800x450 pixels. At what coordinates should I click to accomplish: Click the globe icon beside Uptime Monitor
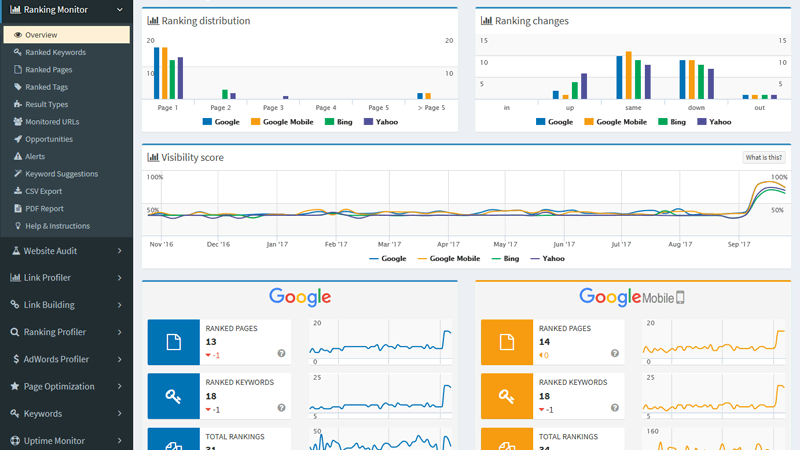[x=15, y=440]
